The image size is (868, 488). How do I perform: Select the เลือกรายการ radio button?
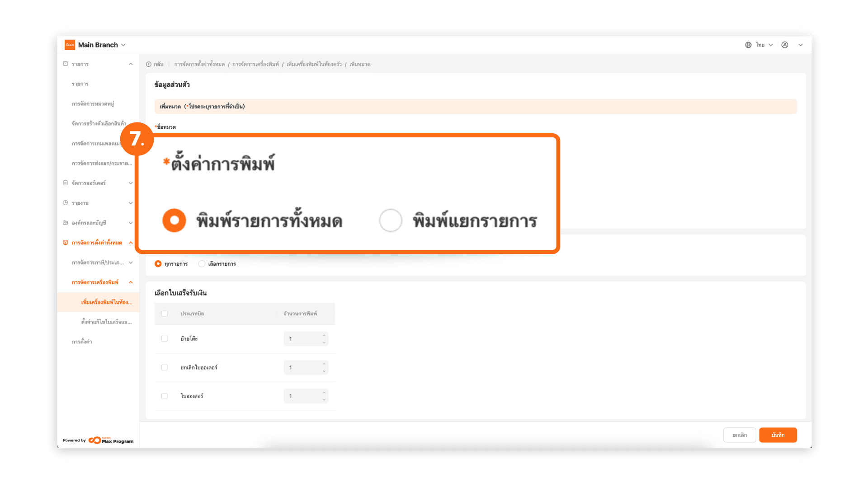click(202, 264)
